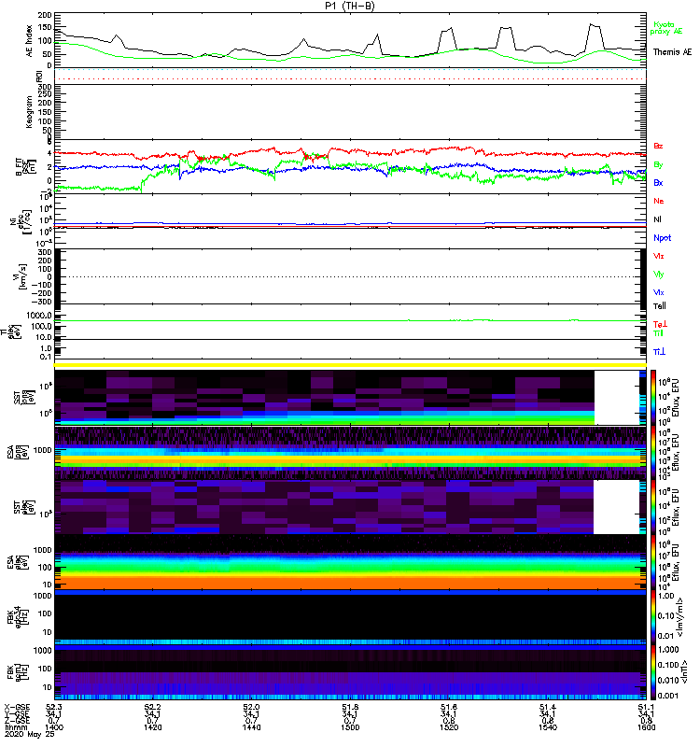Viewport: 700px width, 747px height.
Task: Select the black 'Te‖' temperature legend entry
Action: point(660,306)
